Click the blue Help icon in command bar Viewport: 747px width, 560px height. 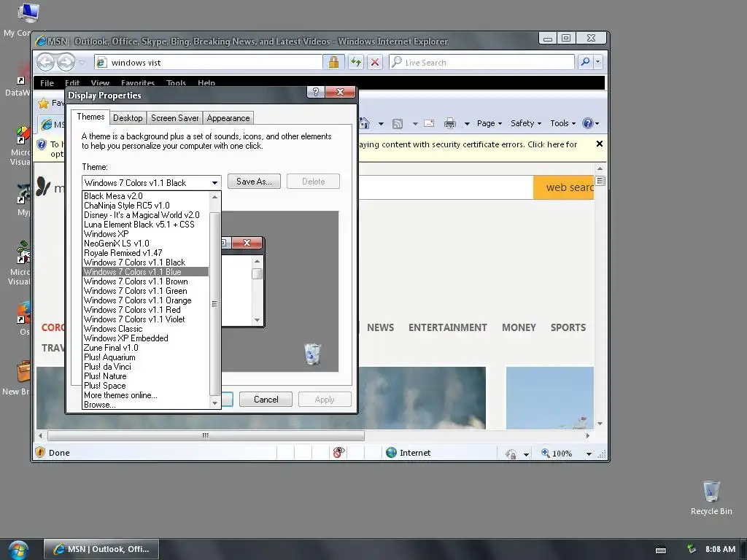(x=587, y=123)
